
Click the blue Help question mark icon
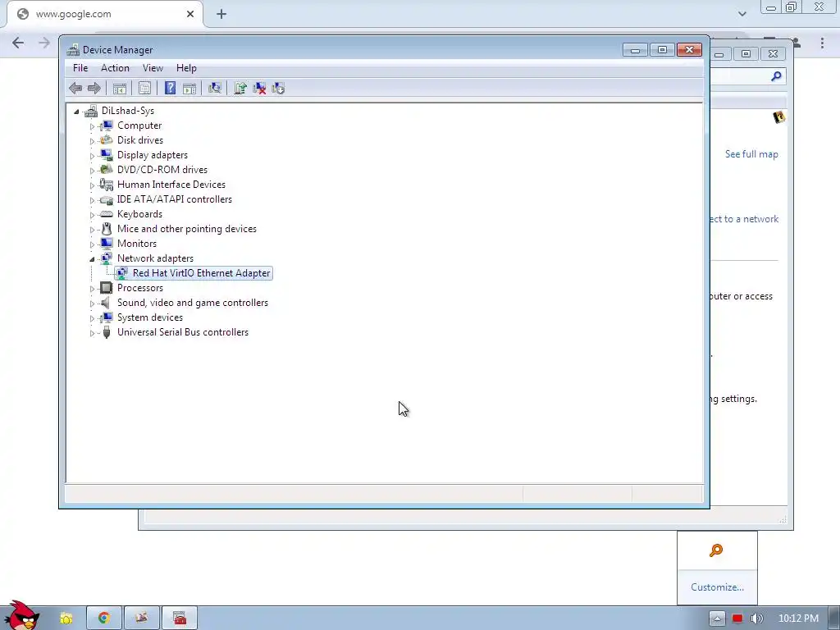(x=170, y=89)
